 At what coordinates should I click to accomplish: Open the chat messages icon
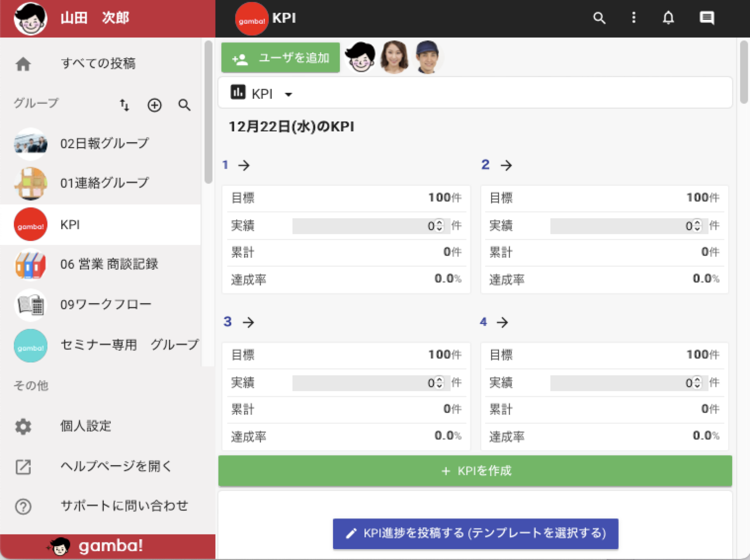point(707,18)
